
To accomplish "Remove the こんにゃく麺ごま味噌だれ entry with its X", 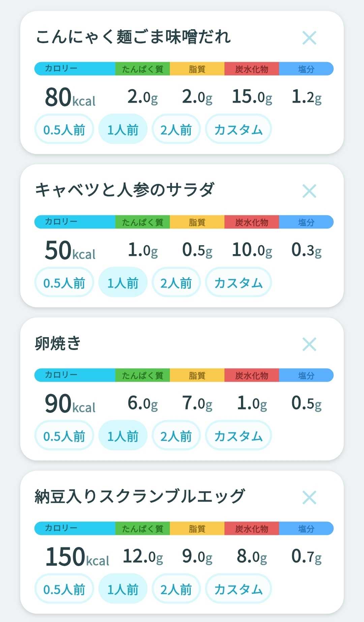I will coord(309,38).
